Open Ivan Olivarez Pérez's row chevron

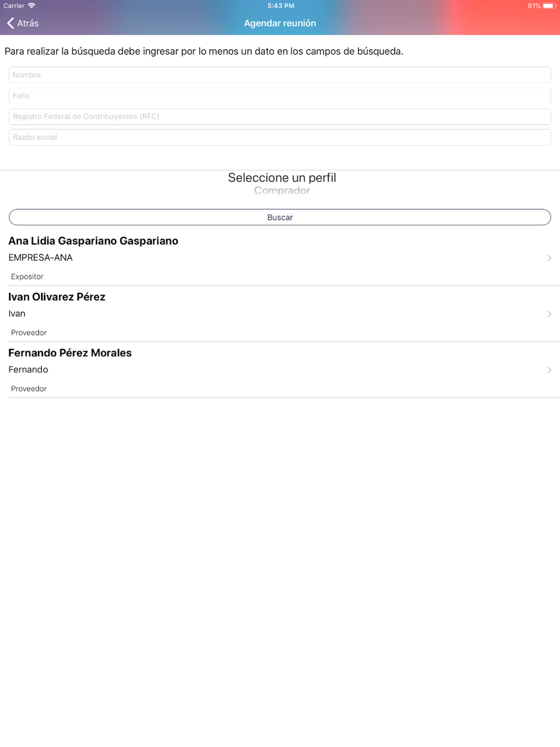pos(549,314)
